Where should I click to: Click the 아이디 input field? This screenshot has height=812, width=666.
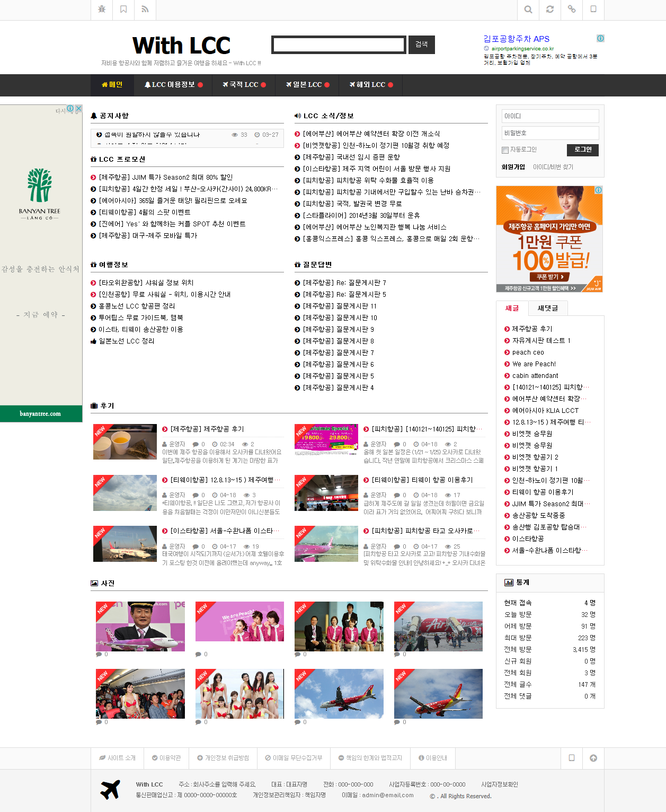[550, 116]
